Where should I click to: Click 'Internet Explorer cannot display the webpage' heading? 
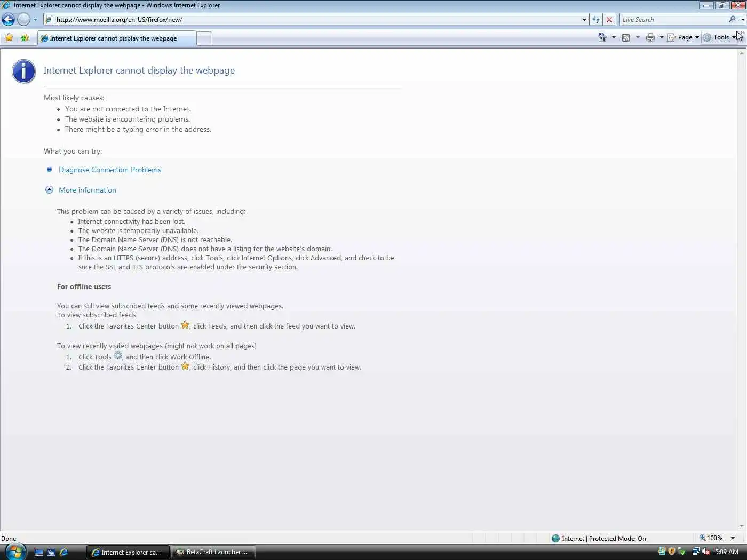point(139,70)
